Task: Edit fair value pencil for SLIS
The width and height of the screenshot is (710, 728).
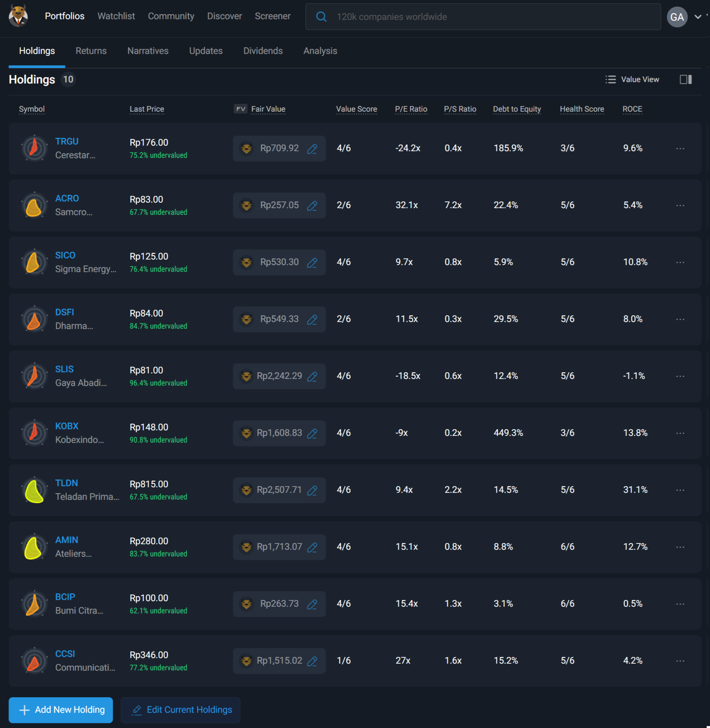Action: [312, 376]
